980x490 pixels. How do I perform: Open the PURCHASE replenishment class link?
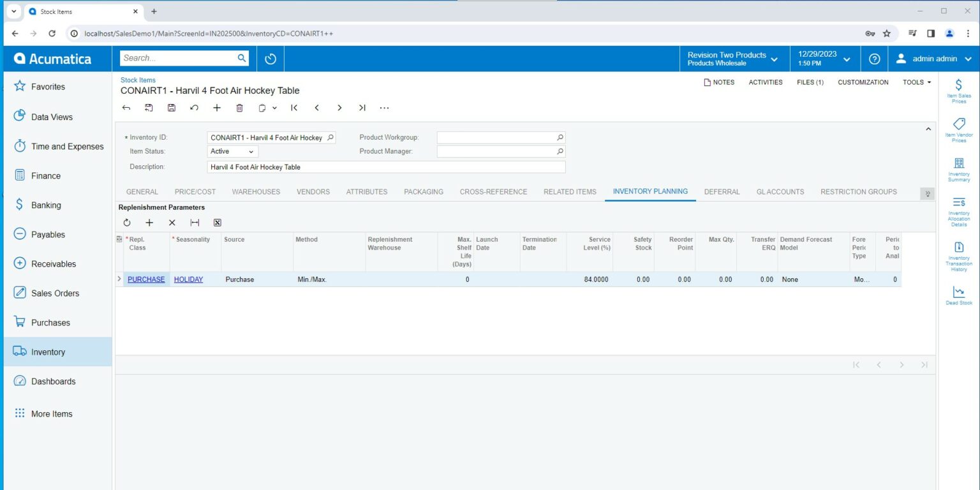pyautogui.click(x=146, y=279)
